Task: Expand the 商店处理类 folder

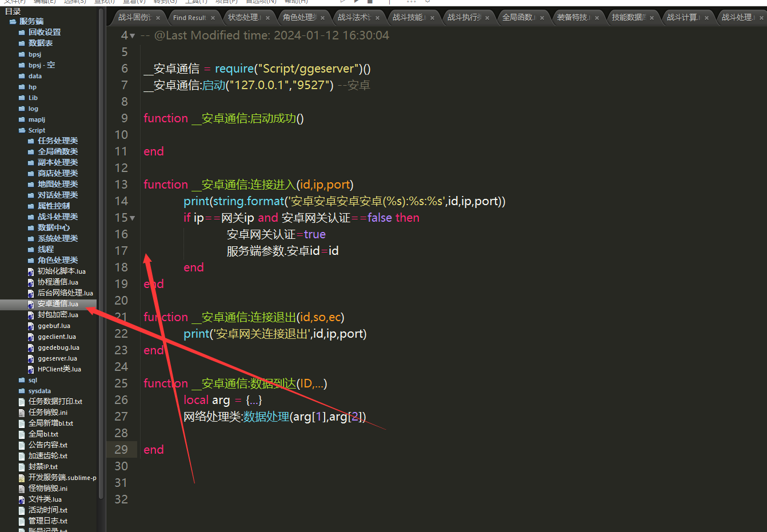Action: [x=31, y=174]
